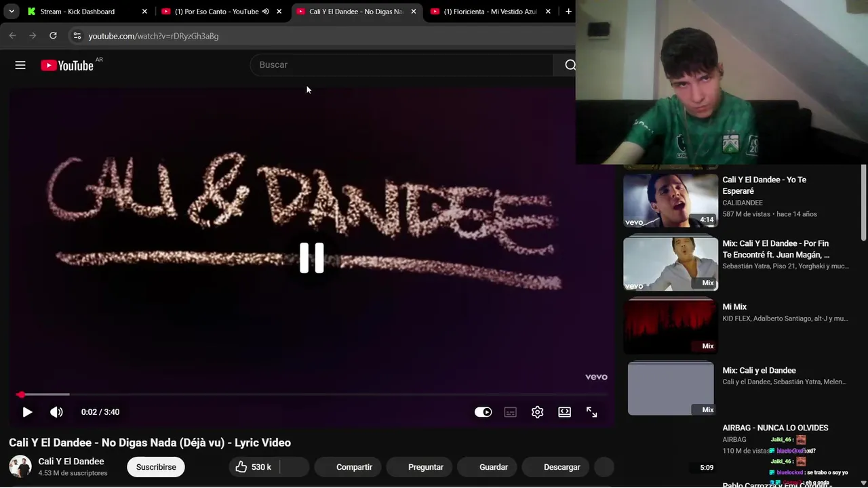Open Cali Y El Dandee channel name link

point(71,462)
